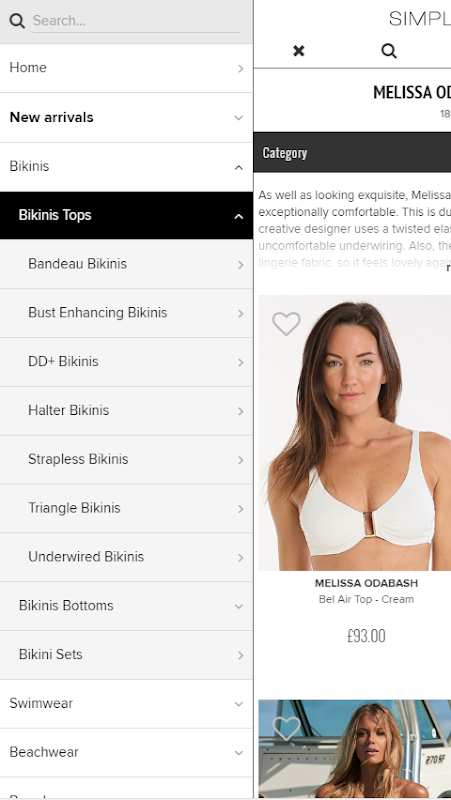The width and height of the screenshot is (451, 800).
Task: Collapse the Bikinis menu section
Action: pos(238,167)
